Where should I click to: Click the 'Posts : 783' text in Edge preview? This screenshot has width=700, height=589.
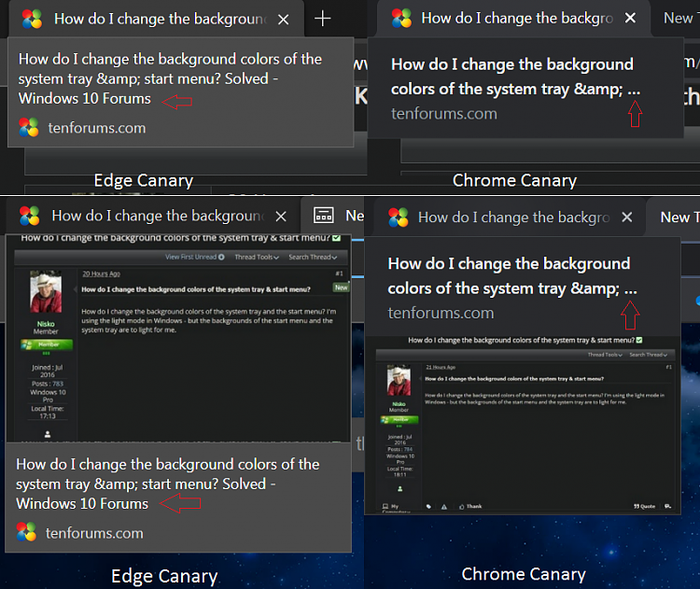click(x=48, y=384)
